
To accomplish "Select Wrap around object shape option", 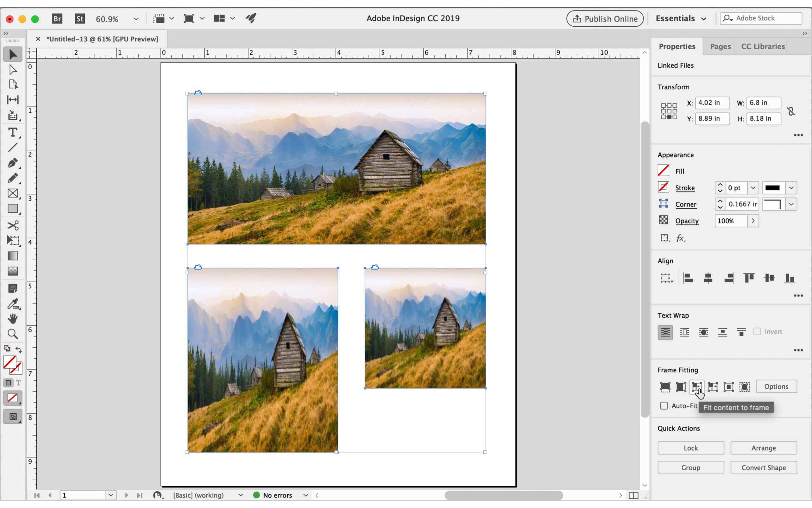I will pyautogui.click(x=704, y=332).
